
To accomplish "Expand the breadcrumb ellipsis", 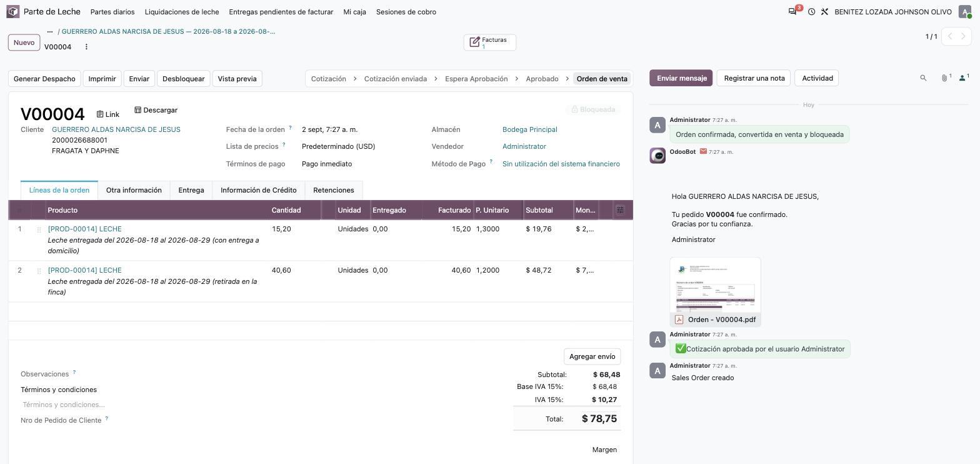I will [50, 32].
